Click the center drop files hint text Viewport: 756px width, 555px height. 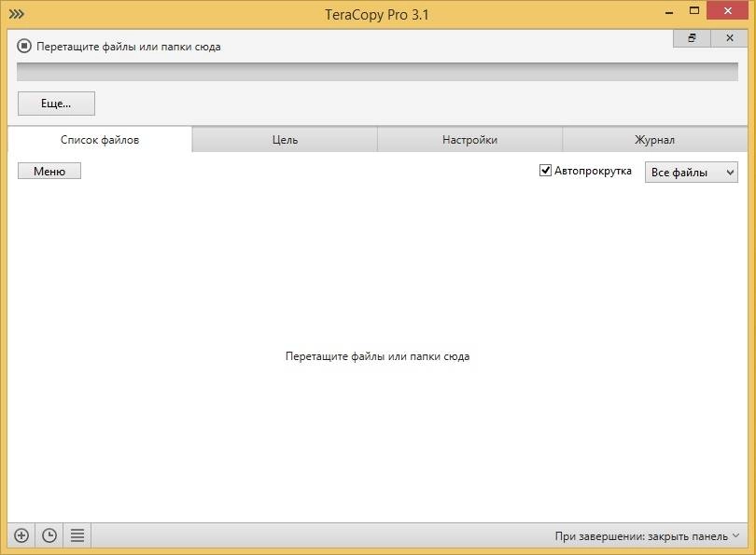coord(377,356)
